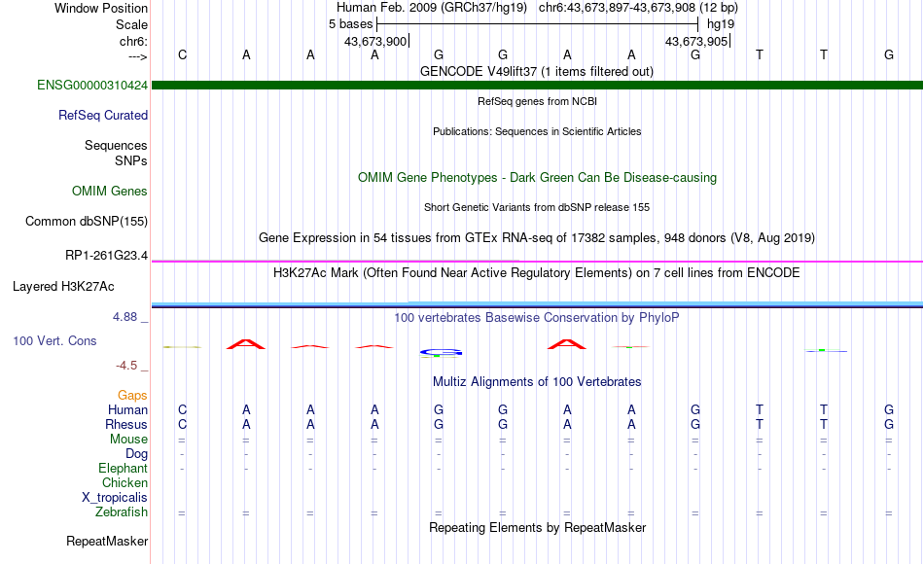Click the C base in top sequence row
Viewport: 924px width, 564px height.
tap(182, 54)
